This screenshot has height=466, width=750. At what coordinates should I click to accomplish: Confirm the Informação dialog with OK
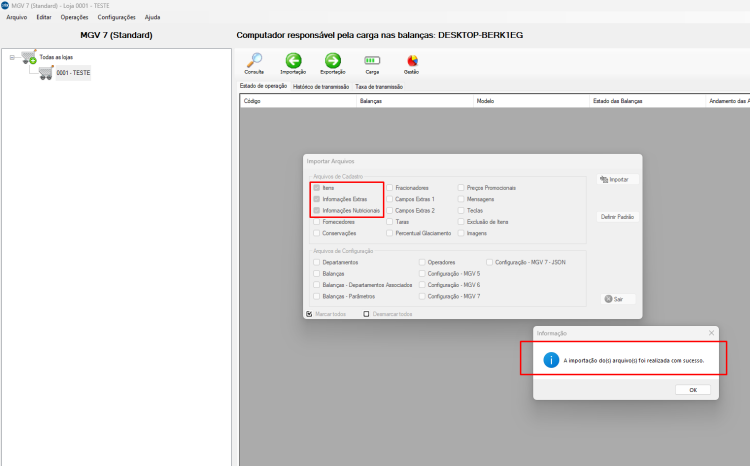693,390
